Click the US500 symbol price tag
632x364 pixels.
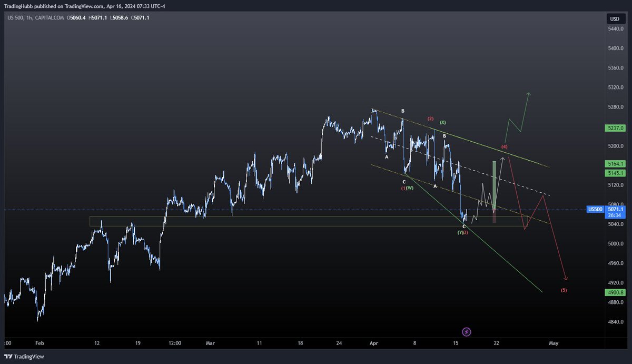[595, 209]
